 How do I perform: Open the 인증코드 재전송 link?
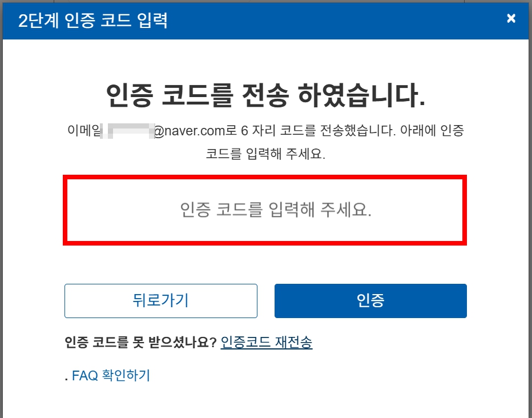(x=267, y=342)
